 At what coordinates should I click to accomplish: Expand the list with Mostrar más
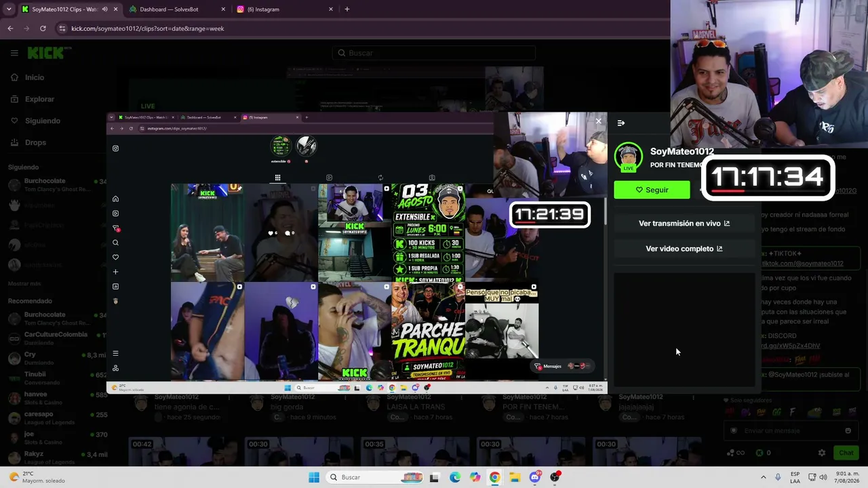24,283
